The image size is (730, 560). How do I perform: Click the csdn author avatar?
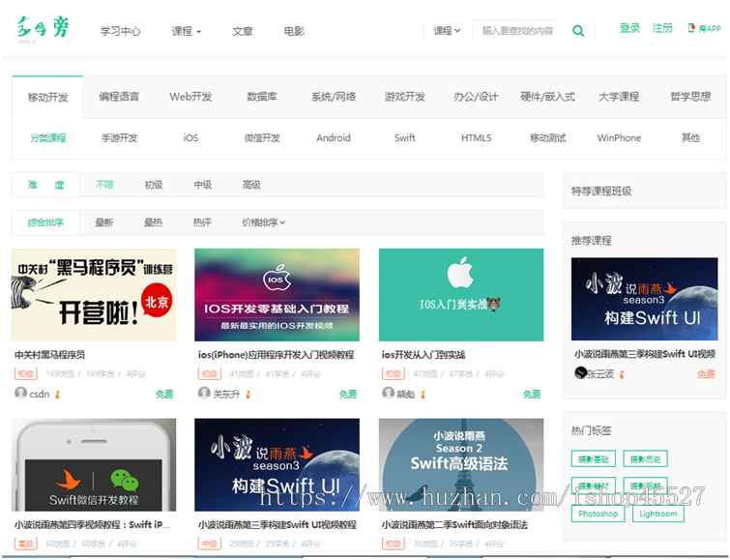coord(20,394)
